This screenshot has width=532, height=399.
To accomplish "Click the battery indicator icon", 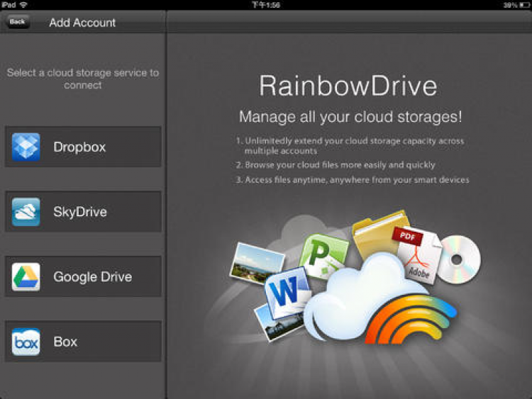I will pos(524,5).
